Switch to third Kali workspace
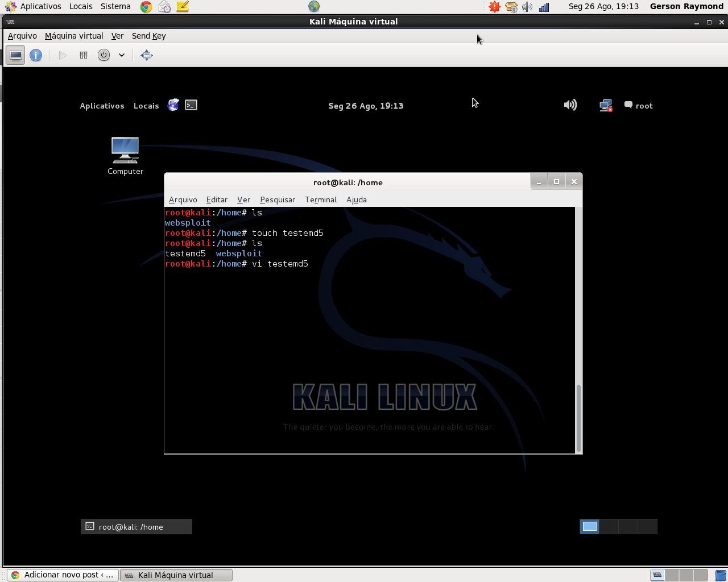This screenshot has height=582, width=728. coord(628,526)
